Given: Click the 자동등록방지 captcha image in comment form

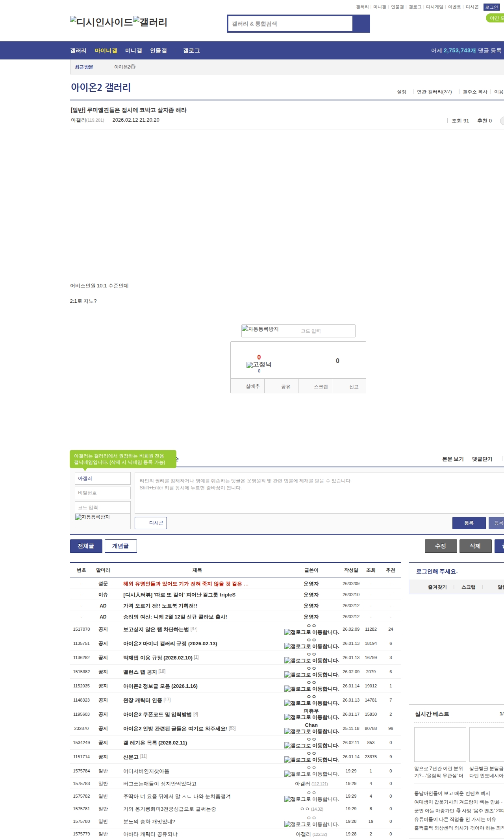Looking at the screenshot, I should tap(93, 517).
